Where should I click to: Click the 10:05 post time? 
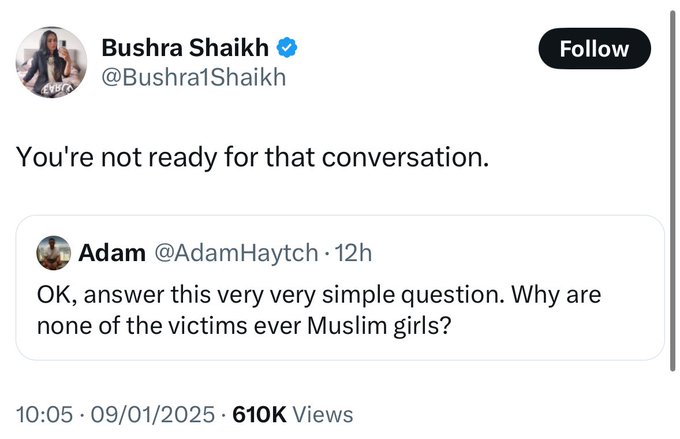(40, 413)
